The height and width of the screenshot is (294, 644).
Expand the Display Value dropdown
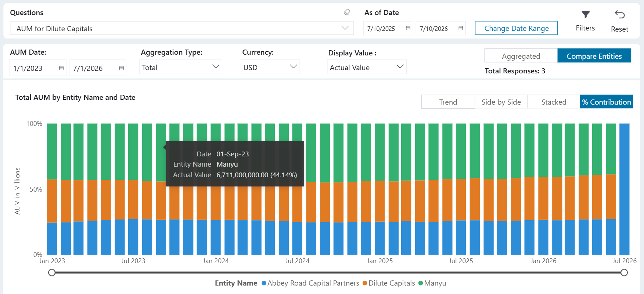point(367,67)
